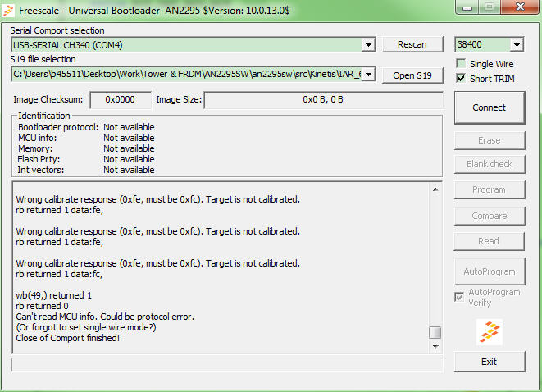This screenshot has width=542, height=392.
Task: Click the Connect button
Action: click(490, 107)
